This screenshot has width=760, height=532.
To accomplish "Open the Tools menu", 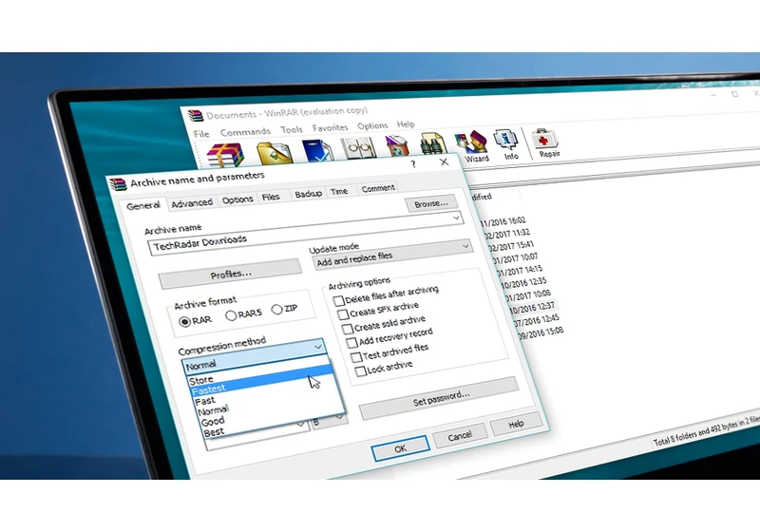I will pyautogui.click(x=292, y=130).
